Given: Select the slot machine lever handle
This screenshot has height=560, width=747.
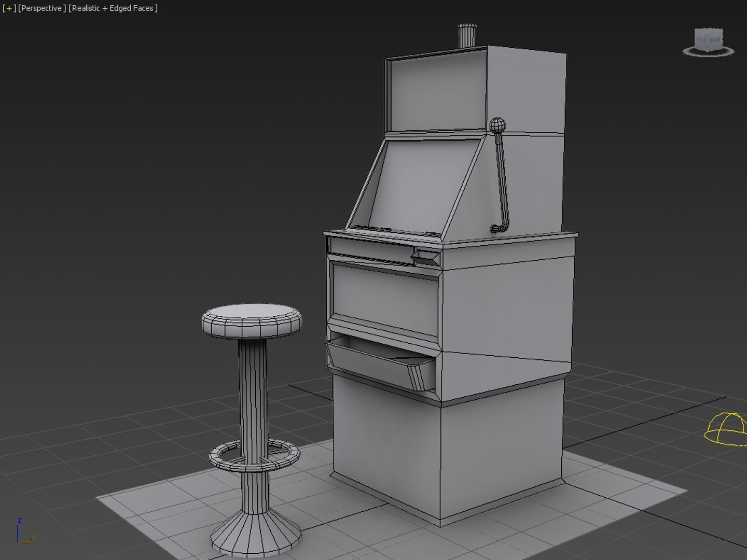Looking at the screenshot, I should [x=500, y=175].
